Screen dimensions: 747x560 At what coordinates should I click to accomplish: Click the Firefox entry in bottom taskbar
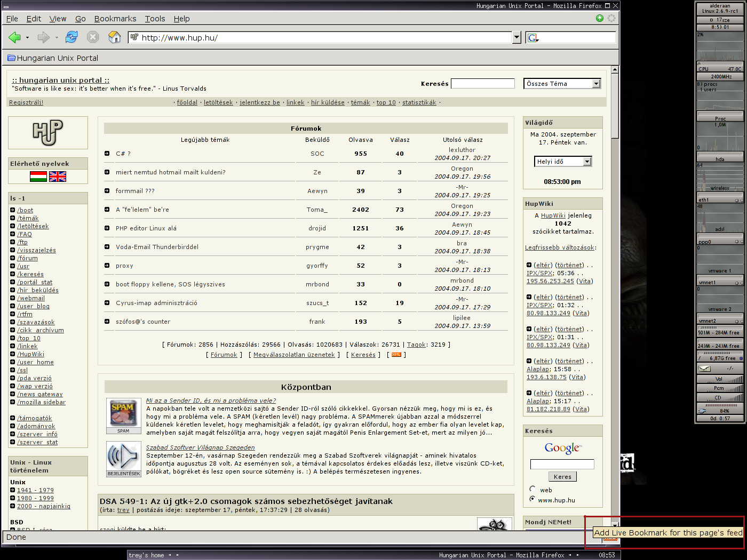coord(501,555)
